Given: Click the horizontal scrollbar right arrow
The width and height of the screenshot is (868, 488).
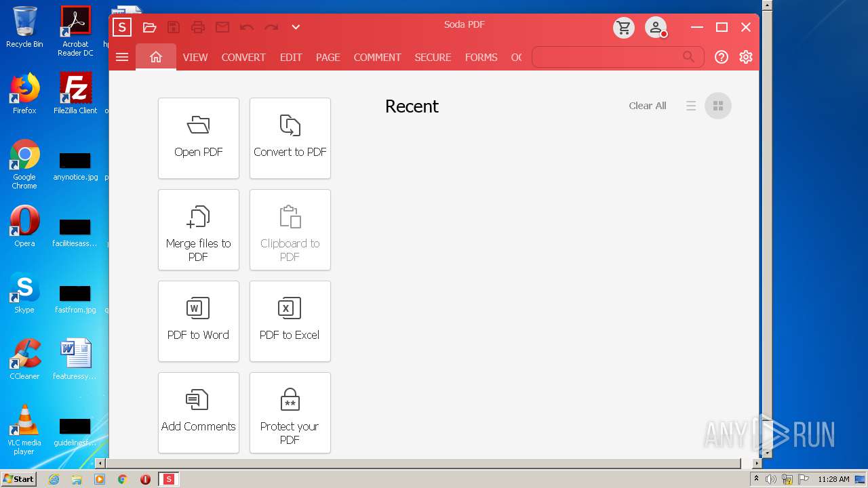Looking at the screenshot, I should (x=757, y=464).
